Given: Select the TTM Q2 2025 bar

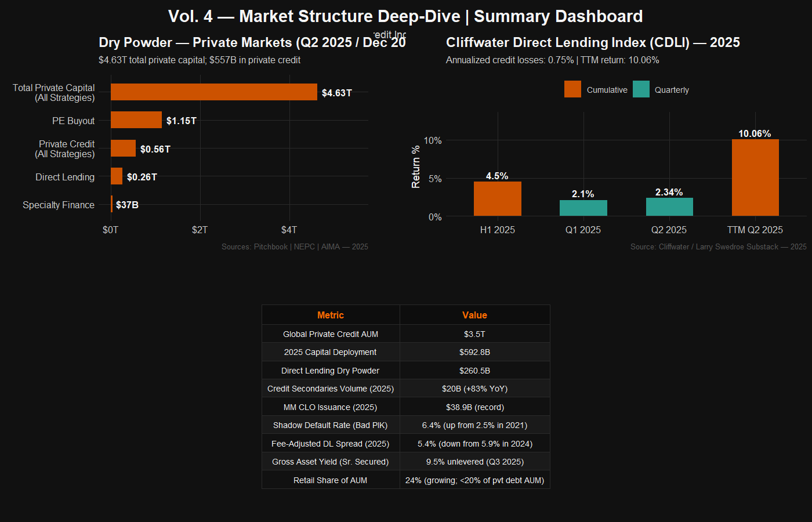Looking at the screenshot, I should click(x=755, y=177).
